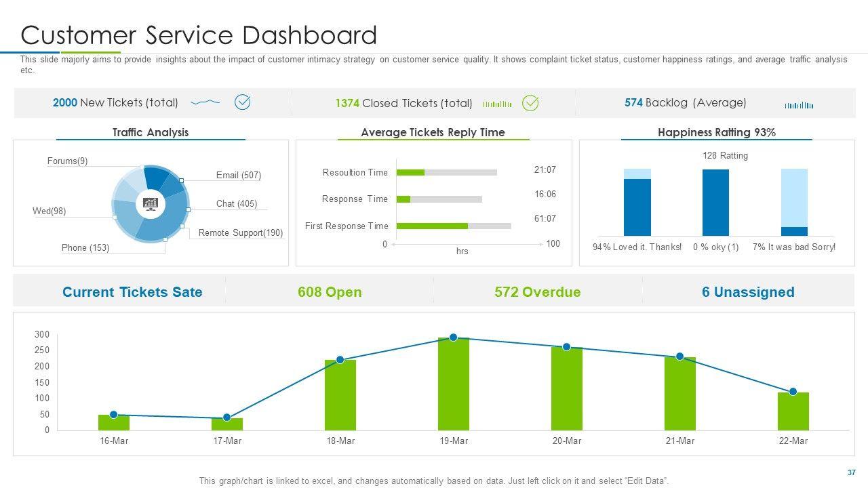
Task: Click the green mini bar chart near Closed Tickets
Action: click(497, 104)
